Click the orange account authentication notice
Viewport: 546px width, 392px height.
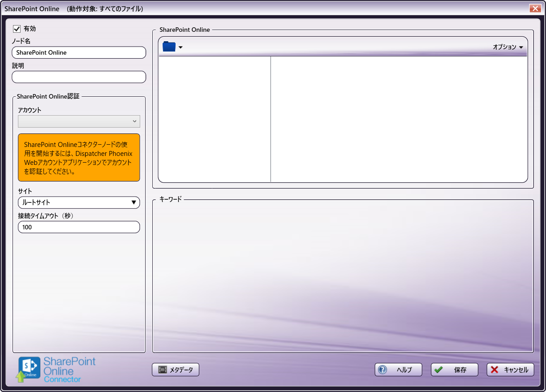(x=79, y=157)
